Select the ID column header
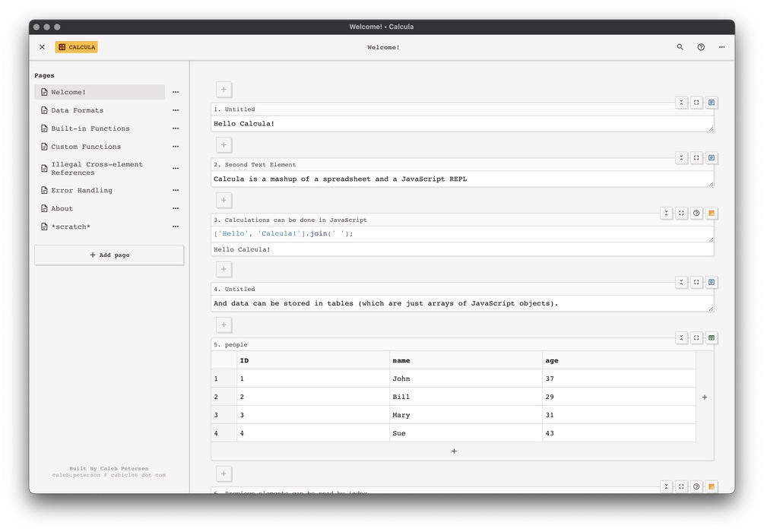The image size is (764, 532). pyautogui.click(x=313, y=360)
